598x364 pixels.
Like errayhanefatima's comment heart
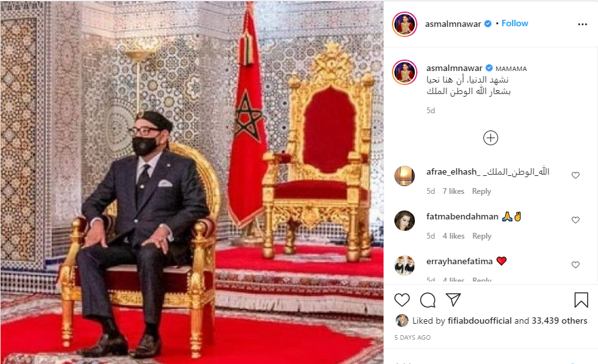pos(576,264)
